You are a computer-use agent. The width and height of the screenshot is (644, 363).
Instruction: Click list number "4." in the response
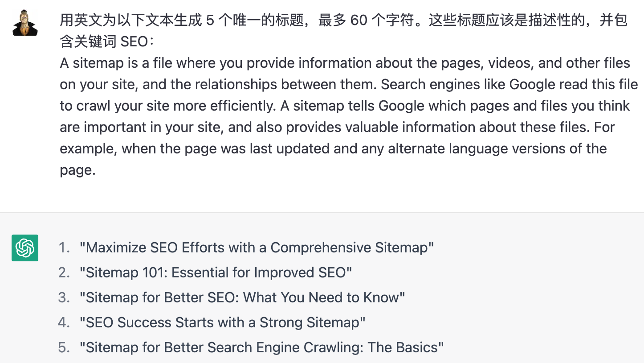[65, 322]
